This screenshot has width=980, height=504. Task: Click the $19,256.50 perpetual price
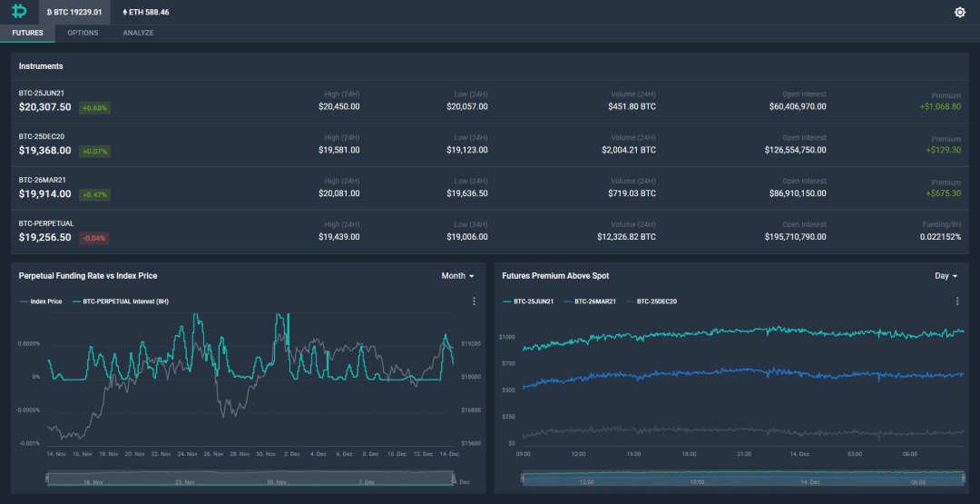(45, 238)
